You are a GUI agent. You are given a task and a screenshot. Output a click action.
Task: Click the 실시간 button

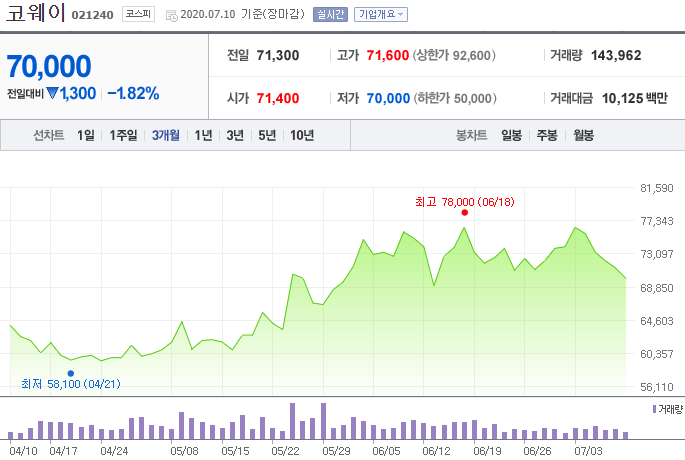coord(330,14)
